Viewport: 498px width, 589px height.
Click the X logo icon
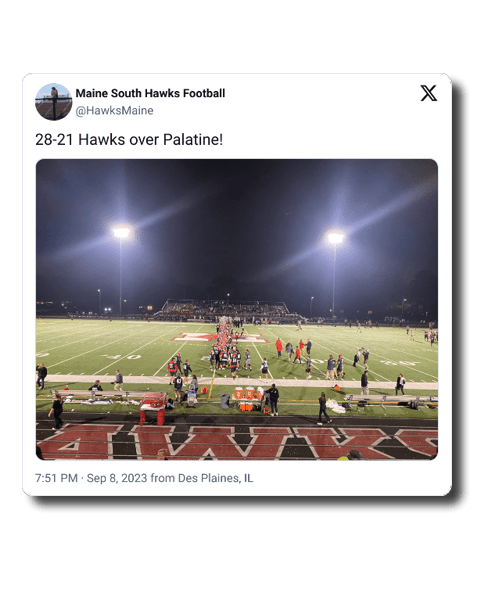click(x=429, y=93)
